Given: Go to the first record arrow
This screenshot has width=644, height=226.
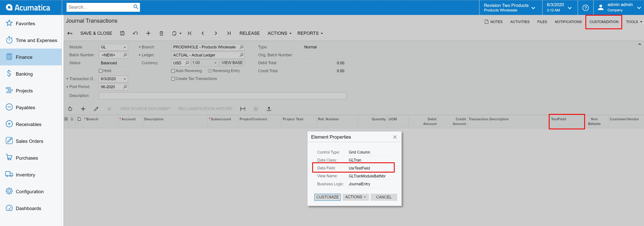Looking at the screenshot, I should [x=190, y=33].
